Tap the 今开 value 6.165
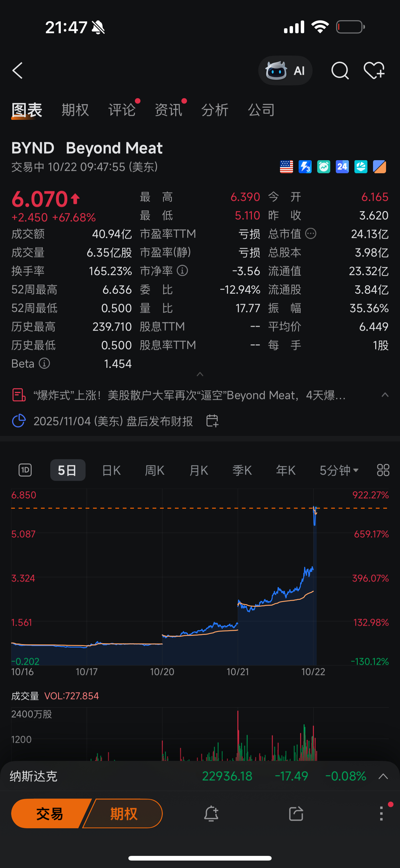Screen dimensions: 400x868 (x=375, y=197)
